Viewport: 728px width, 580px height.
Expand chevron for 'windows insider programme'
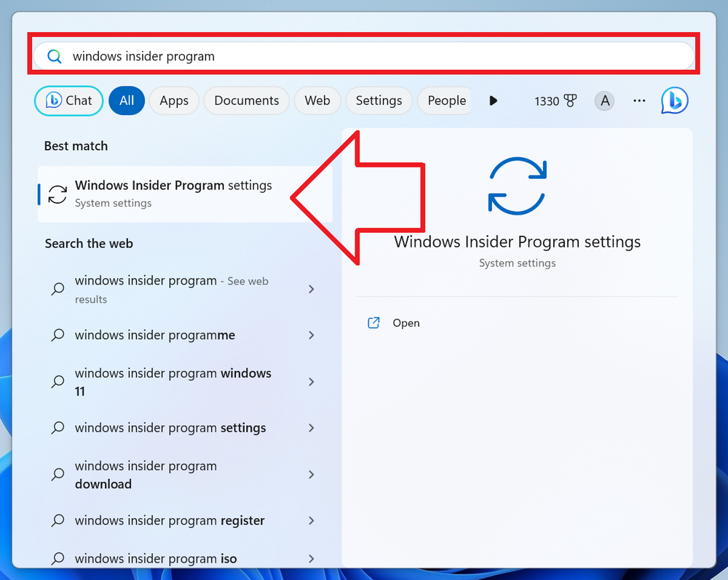click(312, 335)
